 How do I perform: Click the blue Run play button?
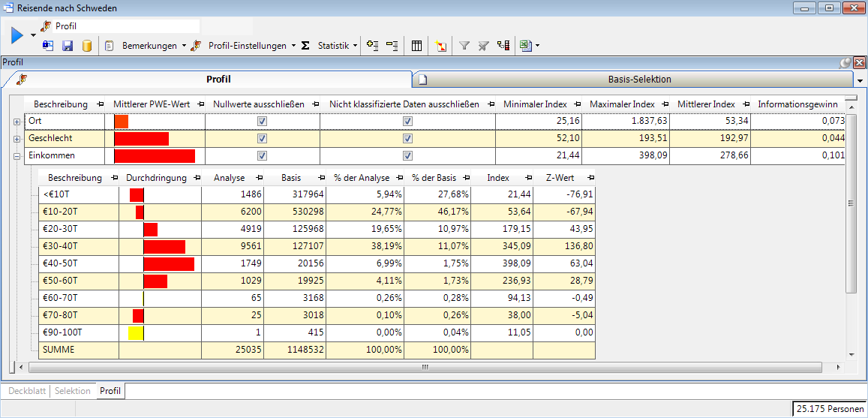pyautogui.click(x=17, y=35)
